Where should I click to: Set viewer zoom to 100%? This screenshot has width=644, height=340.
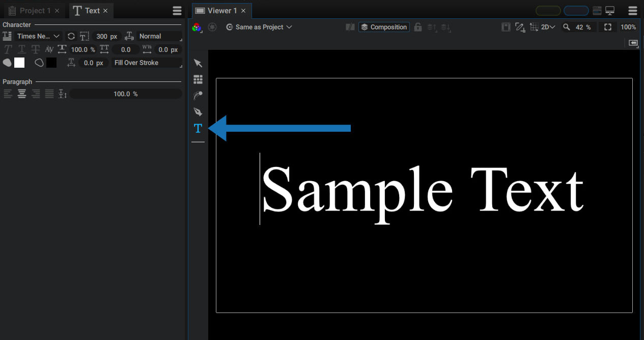click(x=628, y=27)
